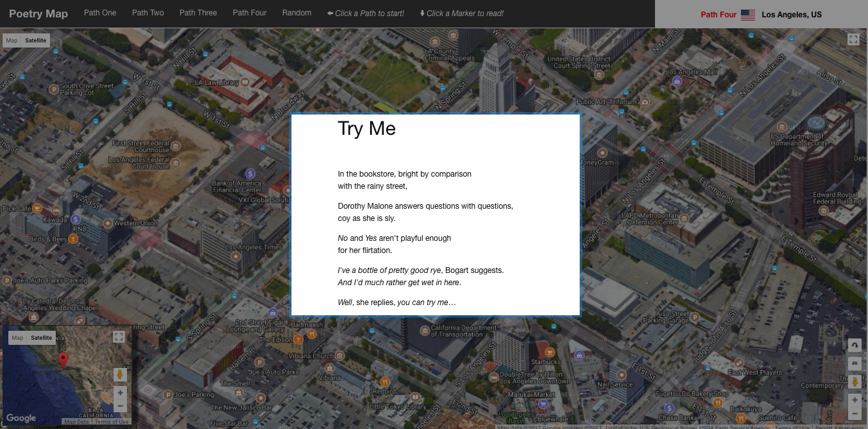The height and width of the screenshot is (429, 868).
Task: Zoom in using the plus control
Action: point(855,399)
